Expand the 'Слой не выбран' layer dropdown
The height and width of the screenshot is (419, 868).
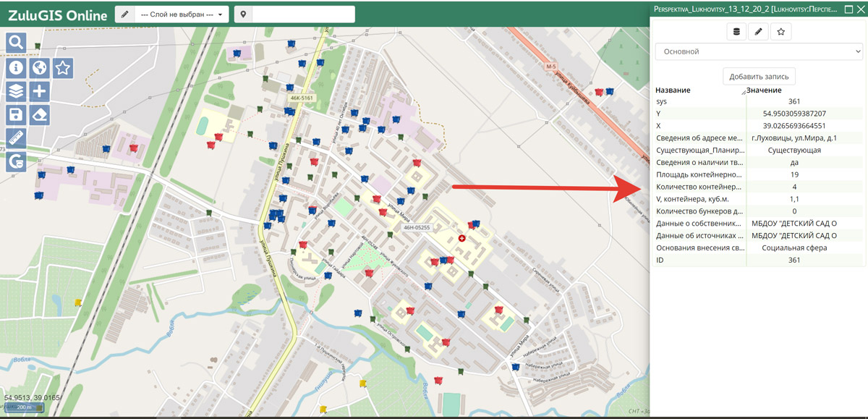pyautogui.click(x=182, y=14)
